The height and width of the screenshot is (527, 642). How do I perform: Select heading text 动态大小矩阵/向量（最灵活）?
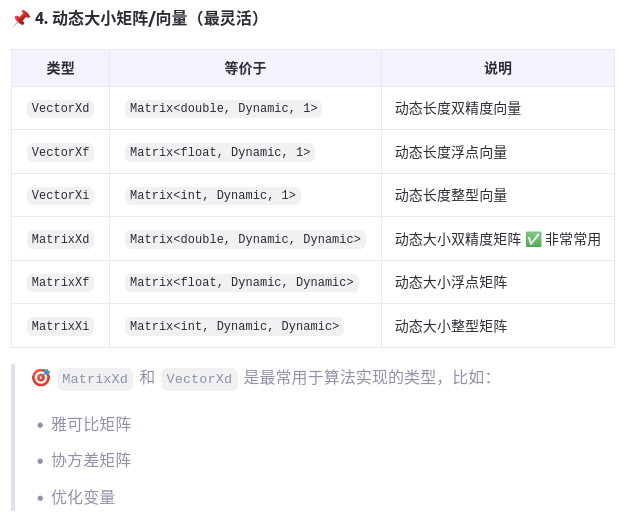tap(156, 19)
